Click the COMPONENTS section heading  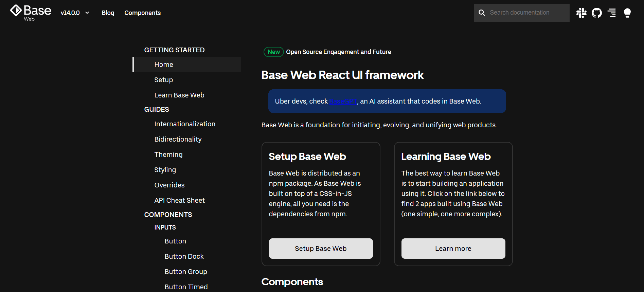point(168,215)
